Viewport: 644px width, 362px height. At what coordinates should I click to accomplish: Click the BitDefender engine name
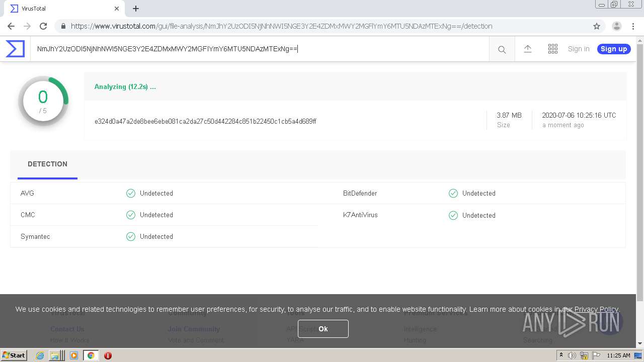360,193
